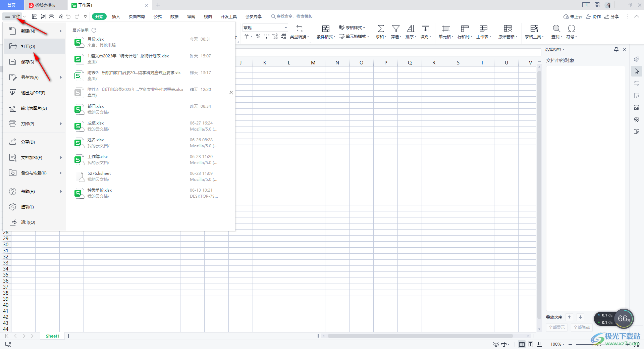
Task: Click the horizontal scrollbar of the sheet
Action: [420, 336]
